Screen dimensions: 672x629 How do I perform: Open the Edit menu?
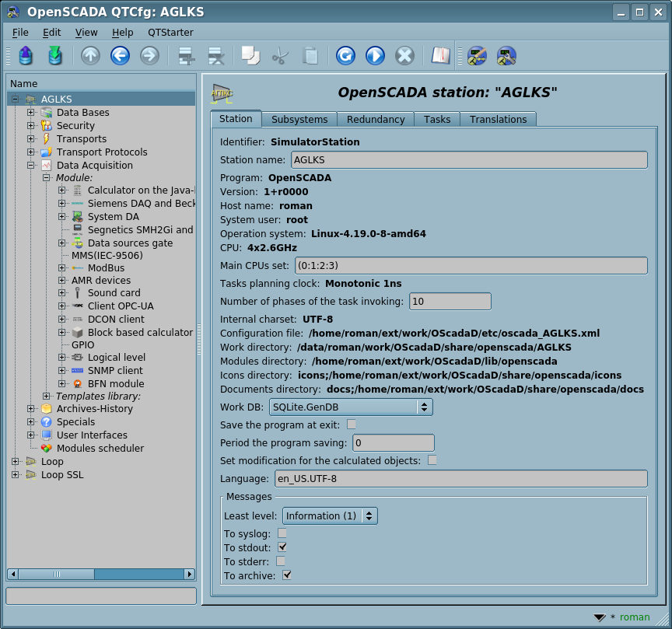coord(52,33)
